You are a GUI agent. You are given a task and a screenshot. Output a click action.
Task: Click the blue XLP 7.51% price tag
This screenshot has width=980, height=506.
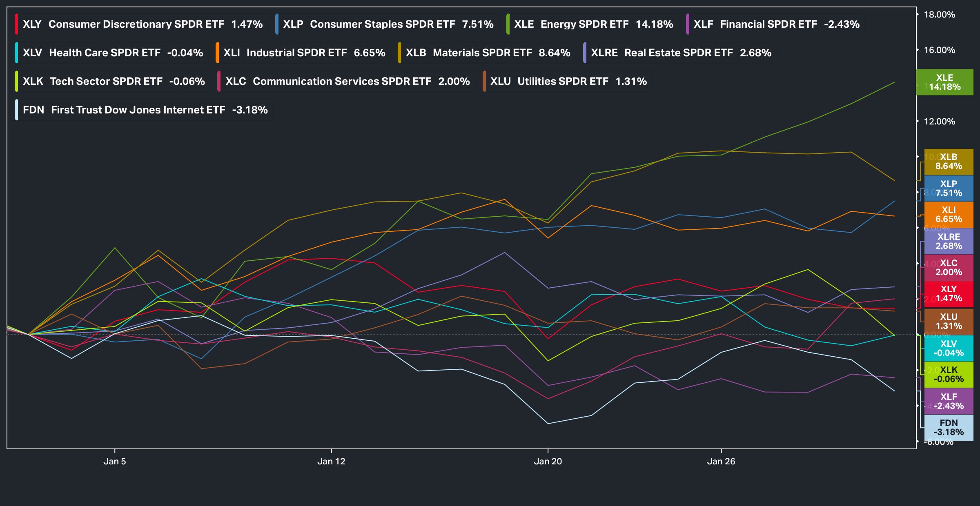pyautogui.click(x=948, y=189)
